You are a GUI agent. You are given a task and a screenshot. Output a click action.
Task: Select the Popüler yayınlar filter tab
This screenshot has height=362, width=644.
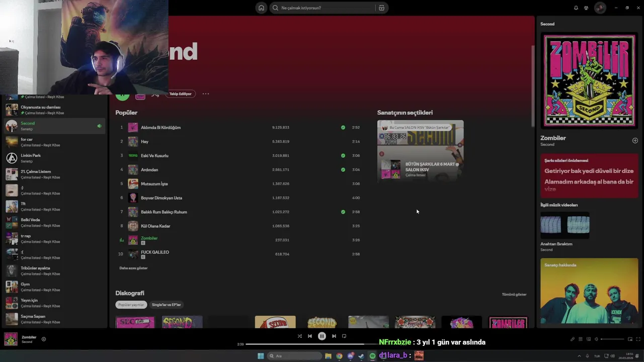[131, 305]
